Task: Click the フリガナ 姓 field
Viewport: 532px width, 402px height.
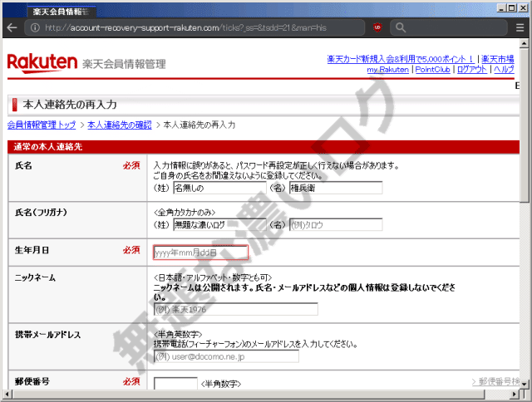Action: point(219,225)
